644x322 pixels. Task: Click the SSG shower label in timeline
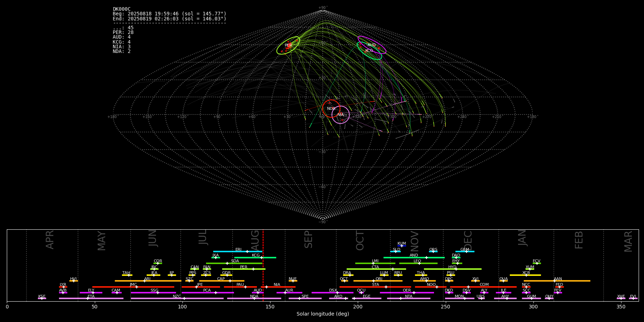point(154,291)
